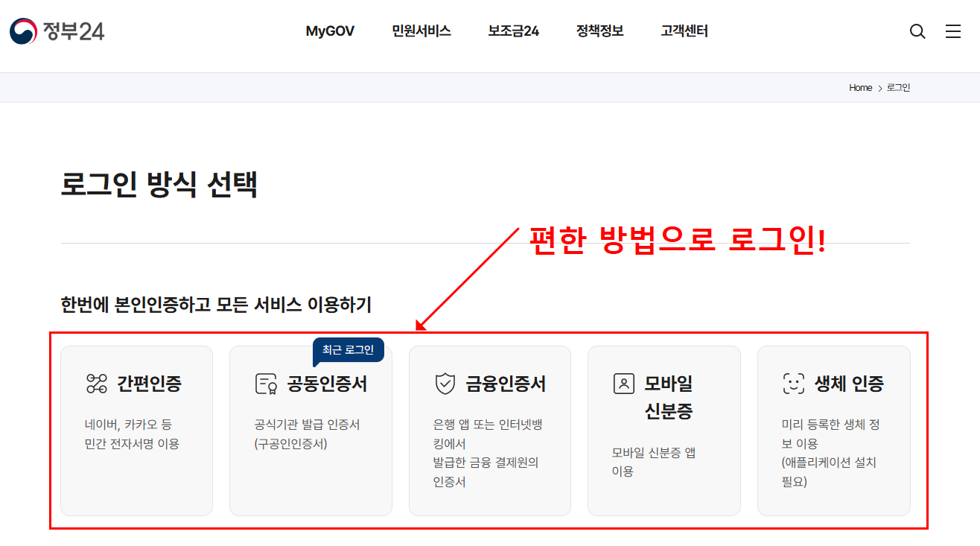This screenshot has height=546, width=980.
Task: Open the MyGOV menu
Action: tap(329, 31)
